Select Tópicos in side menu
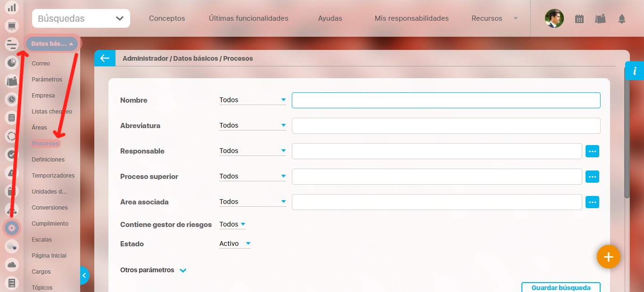644x292 pixels. pos(42,288)
